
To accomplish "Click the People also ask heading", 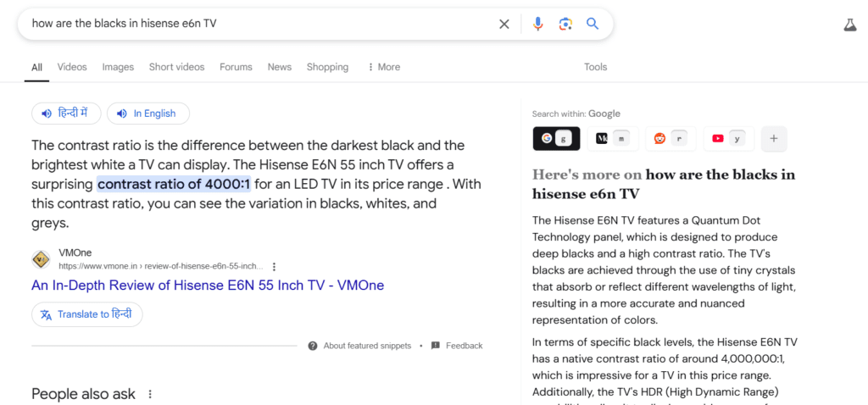I will [83, 394].
